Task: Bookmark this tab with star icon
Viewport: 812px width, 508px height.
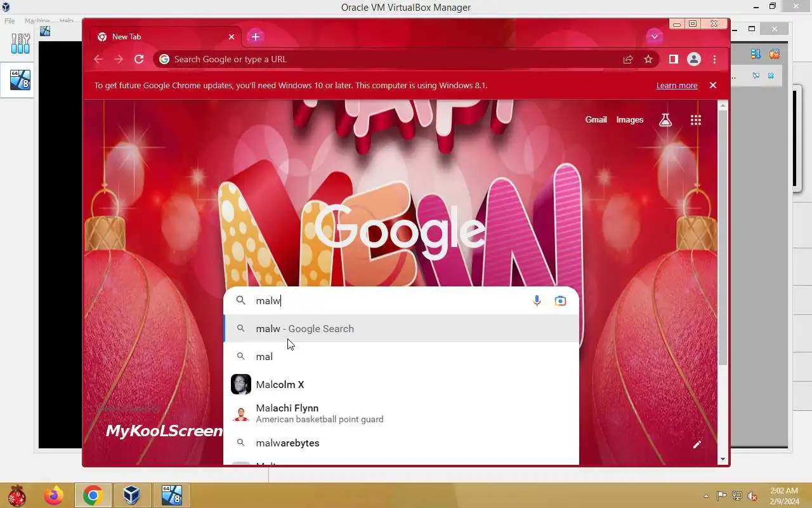Action: pos(648,59)
